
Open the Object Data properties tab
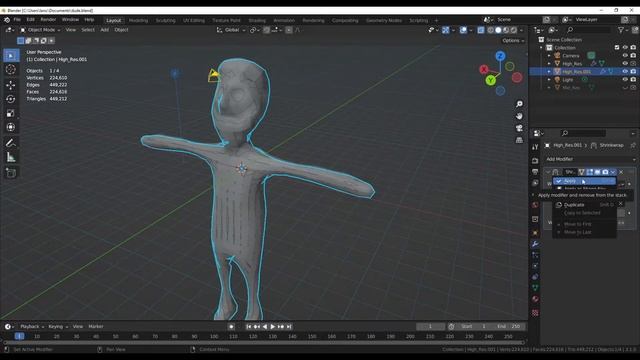(535, 288)
